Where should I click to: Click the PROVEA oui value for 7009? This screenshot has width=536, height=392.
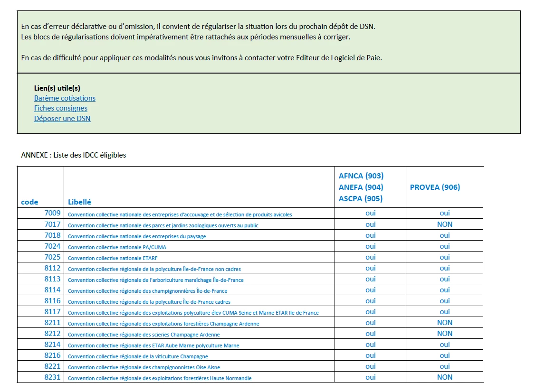coord(444,213)
